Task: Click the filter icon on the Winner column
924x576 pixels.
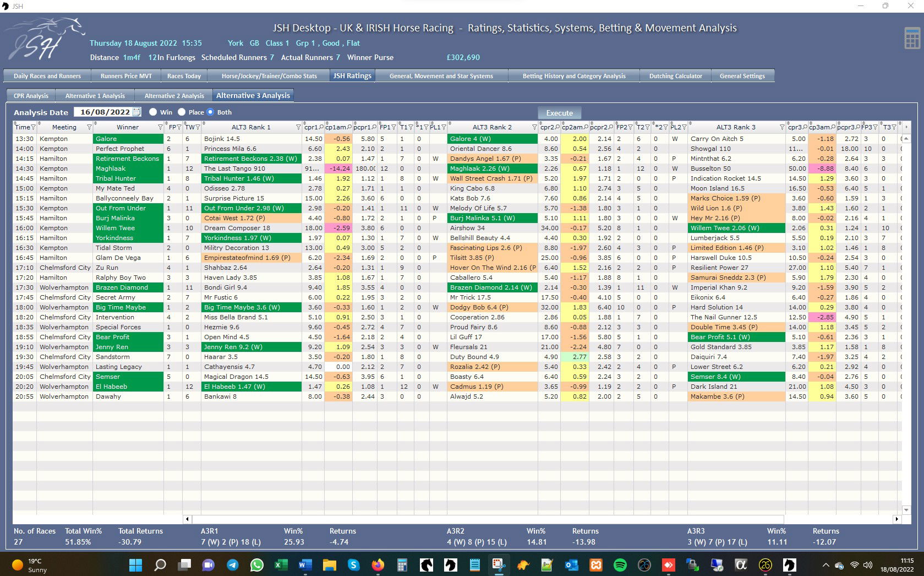Action: pyautogui.click(x=160, y=127)
